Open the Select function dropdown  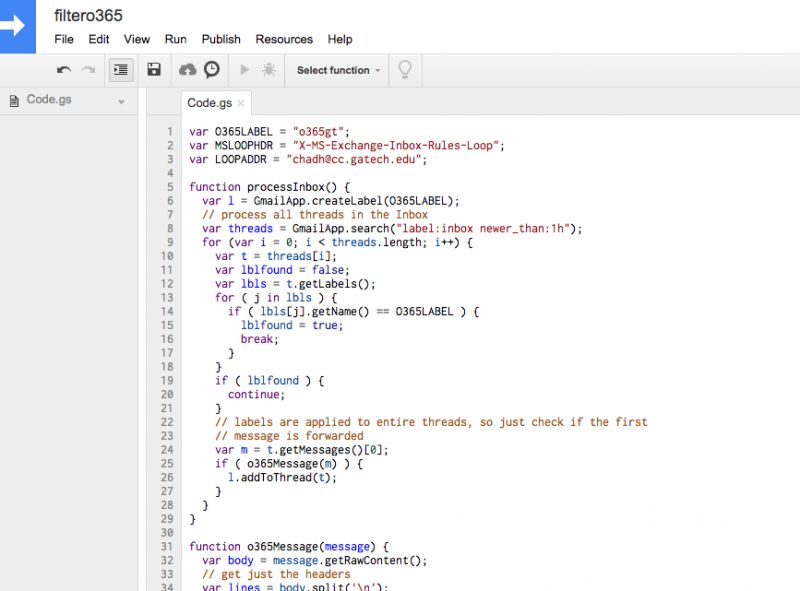(x=339, y=70)
